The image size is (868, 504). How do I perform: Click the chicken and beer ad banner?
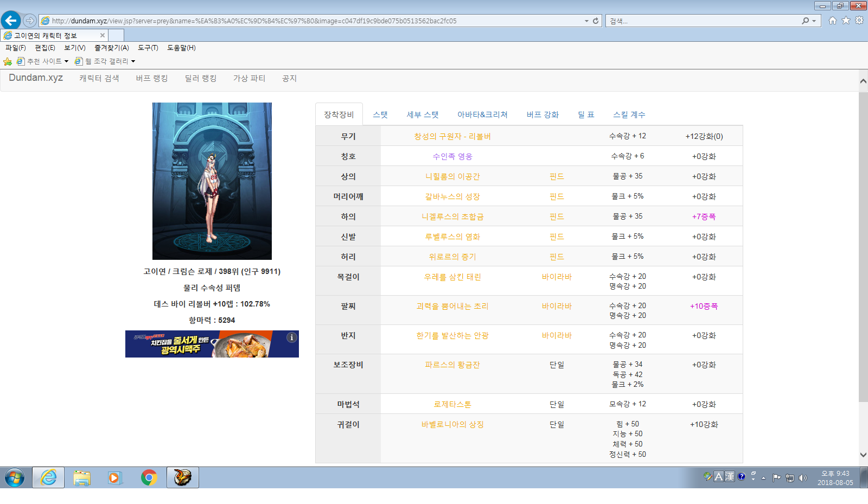(212, 344)
